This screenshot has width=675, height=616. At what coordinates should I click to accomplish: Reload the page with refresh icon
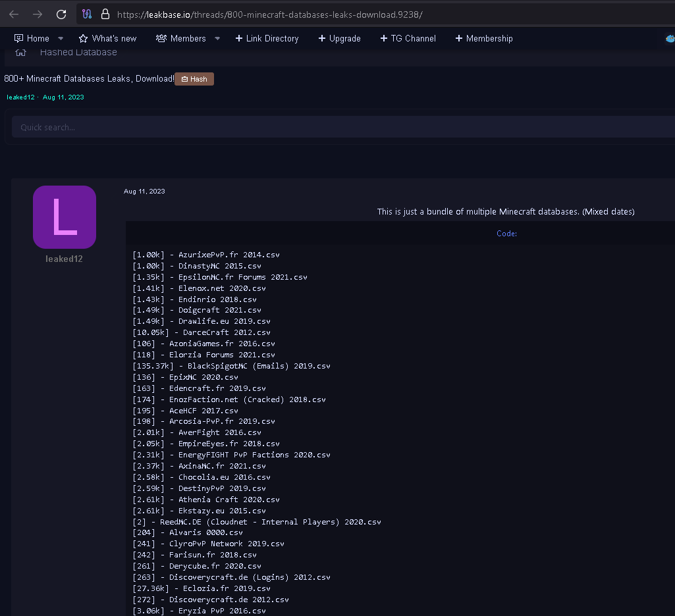coord(61,14)
